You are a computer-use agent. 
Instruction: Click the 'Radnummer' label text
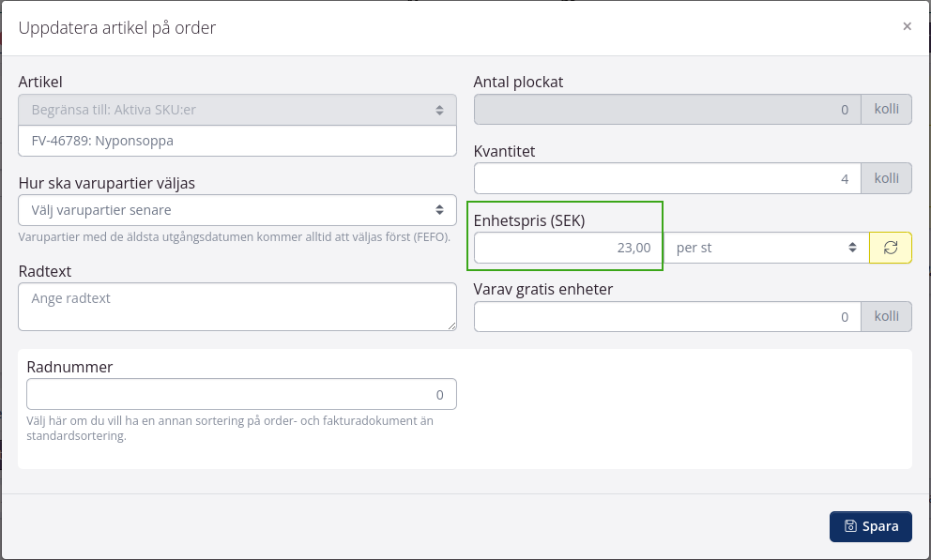pos(69,367)
